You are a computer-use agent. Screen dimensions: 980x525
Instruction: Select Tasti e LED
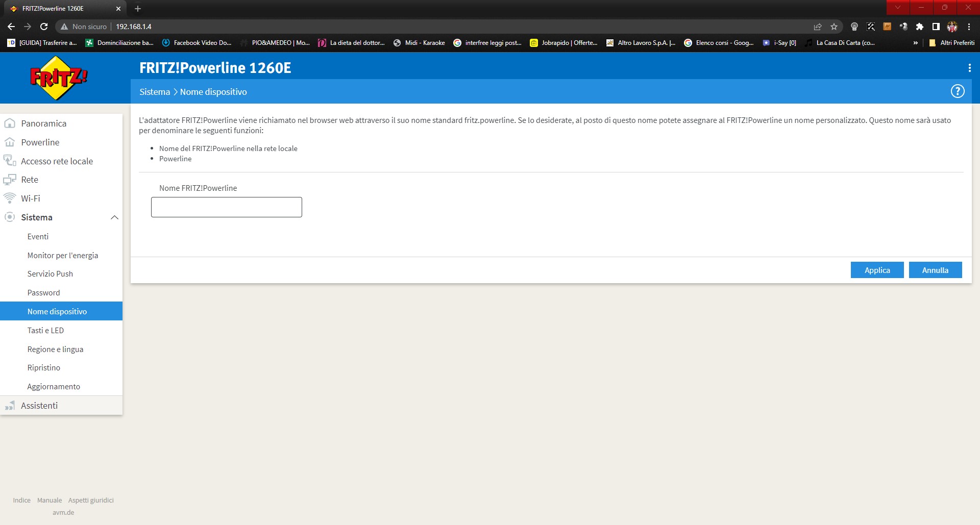[x=45, y=331]
